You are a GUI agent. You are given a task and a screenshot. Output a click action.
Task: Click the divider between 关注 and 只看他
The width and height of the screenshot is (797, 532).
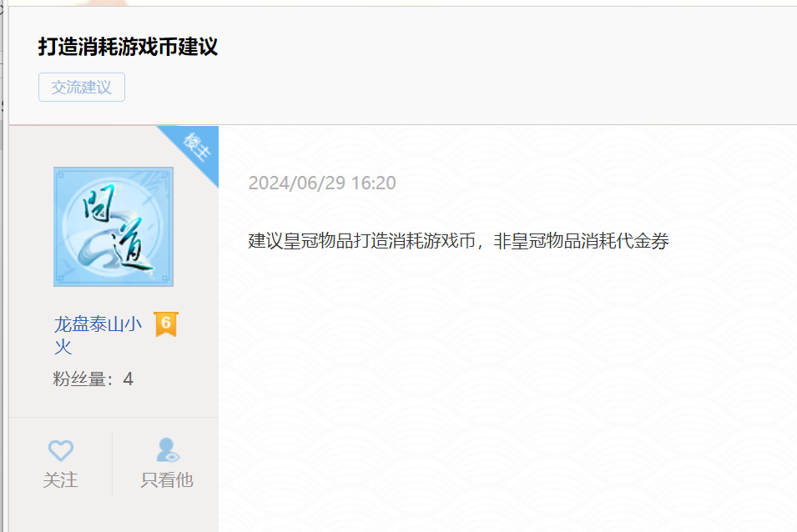pos(113,464)
